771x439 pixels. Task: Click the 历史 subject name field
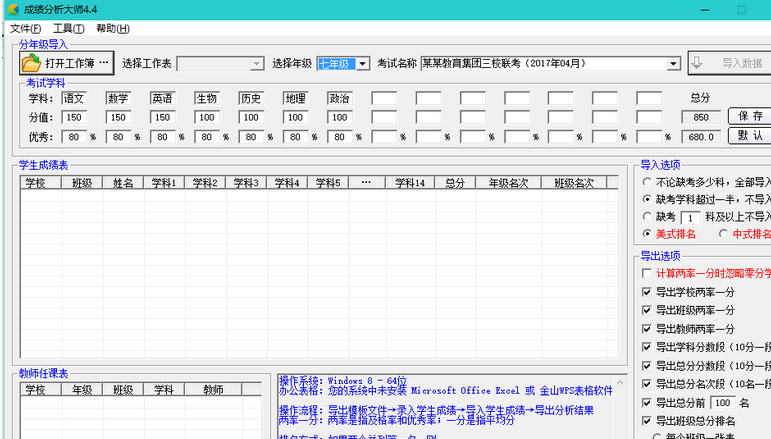(251, 98)
